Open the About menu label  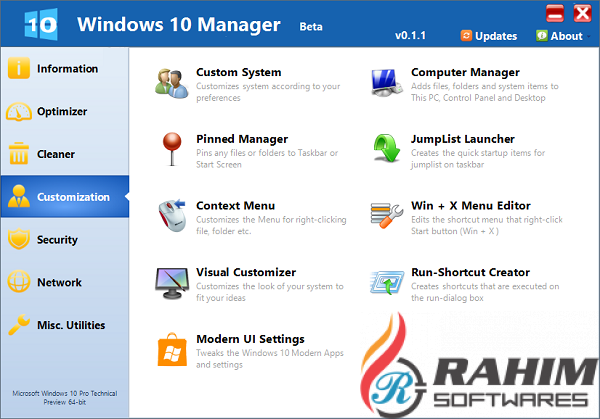pos(566,36)
